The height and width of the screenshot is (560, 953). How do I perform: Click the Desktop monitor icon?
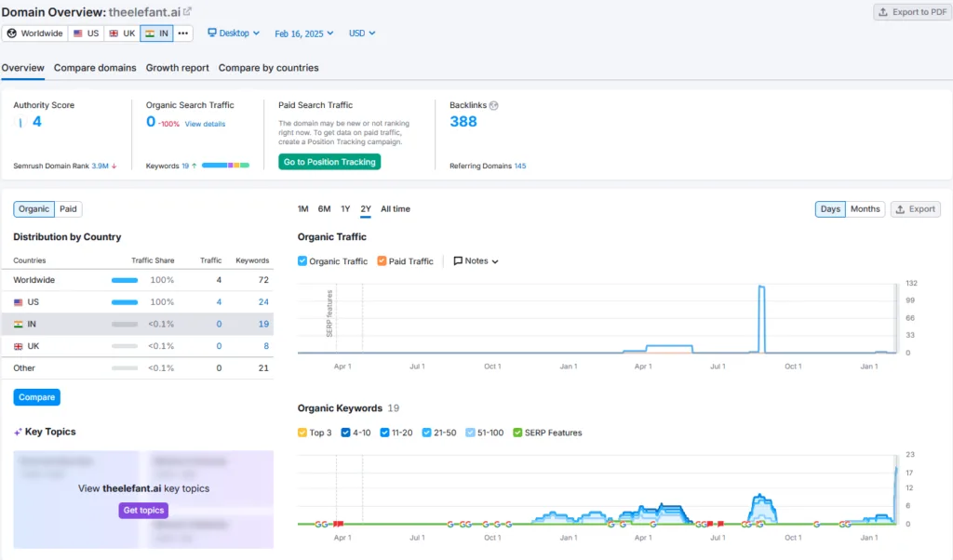click(x=212, y=33)
